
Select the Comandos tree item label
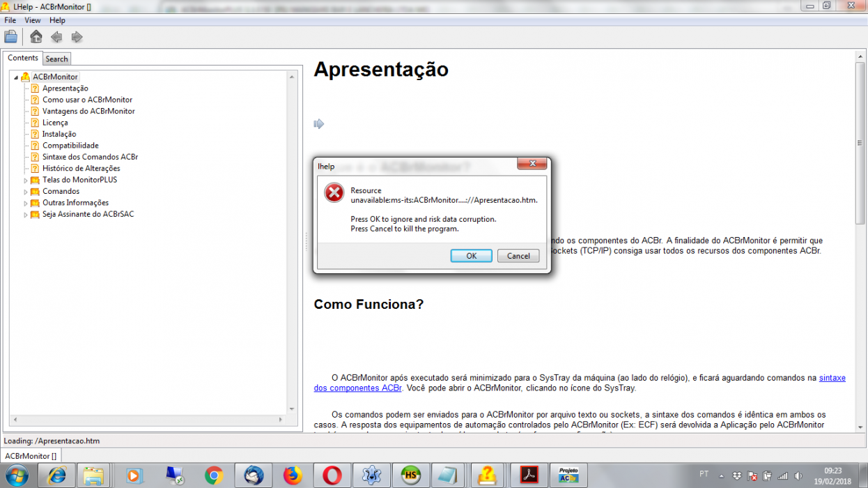click(x=61, y=191)
